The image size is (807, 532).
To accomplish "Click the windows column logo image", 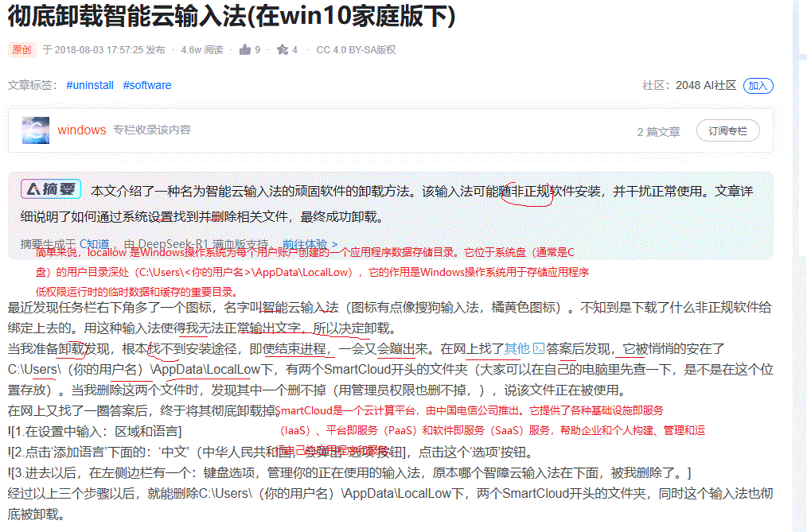I will 36,130.
